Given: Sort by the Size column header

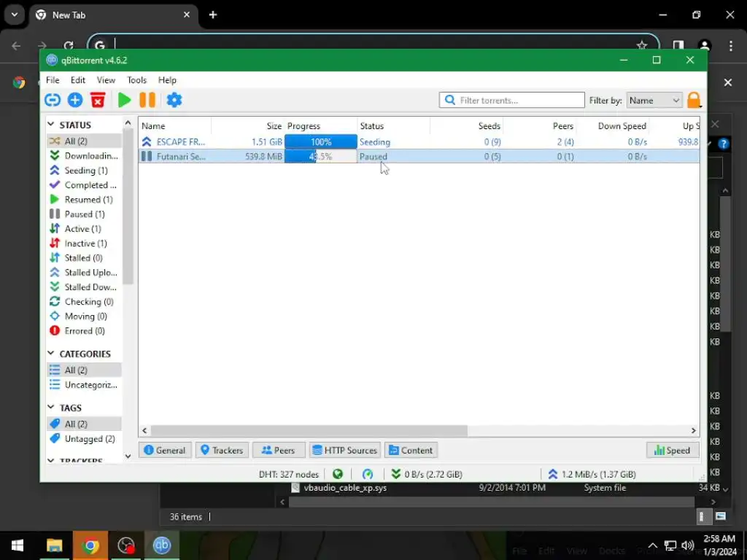Looking at the screenshot, I should pos(248,125).
